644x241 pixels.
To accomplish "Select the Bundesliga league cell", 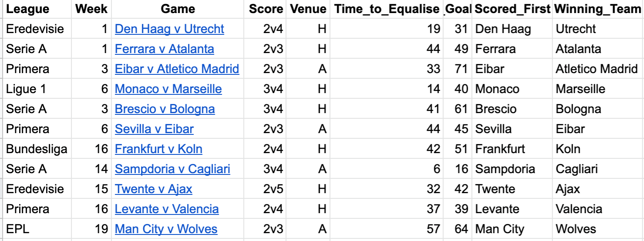I will tap(37, 149).
